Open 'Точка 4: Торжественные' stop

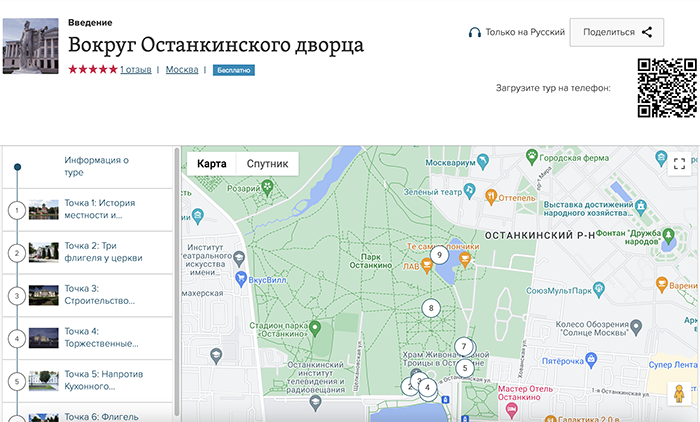(x=88, y=338)
